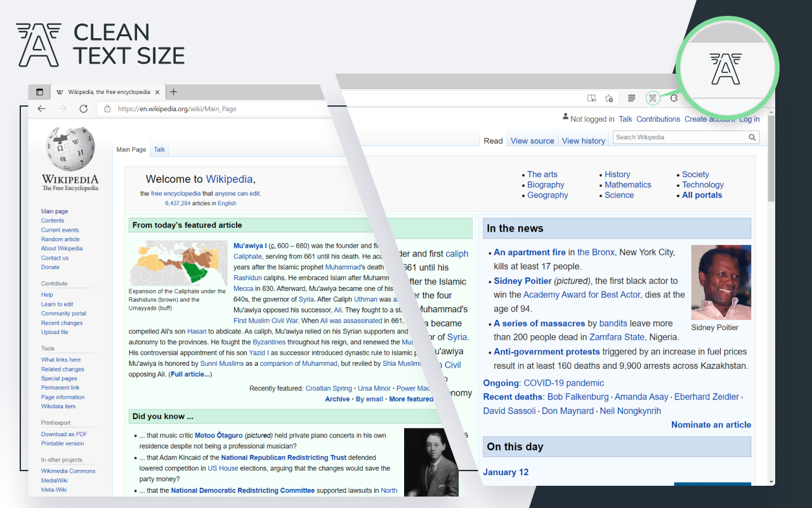Open the Talk tab next to Main Page

[159, 150]
